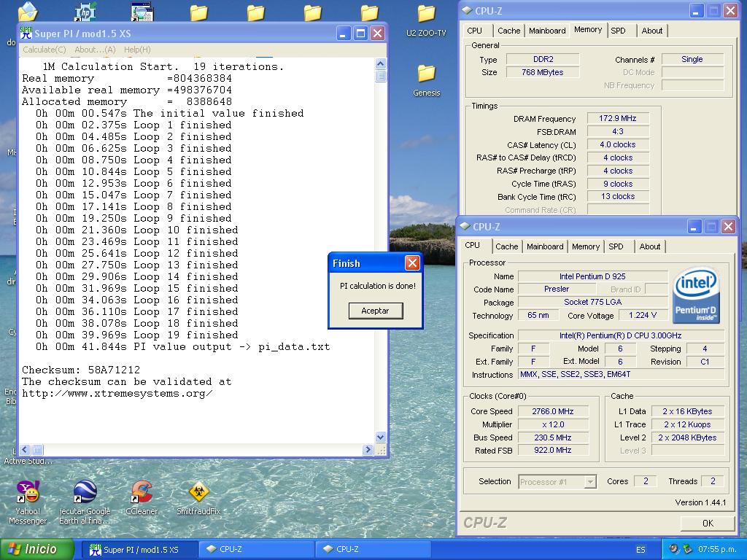Switch to Super PI taskbar button

point(139,550)
